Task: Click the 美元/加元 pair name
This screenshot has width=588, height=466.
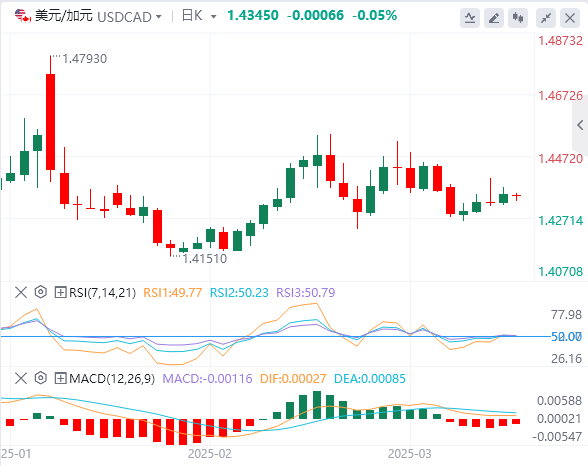Action: tap(63, 16)
